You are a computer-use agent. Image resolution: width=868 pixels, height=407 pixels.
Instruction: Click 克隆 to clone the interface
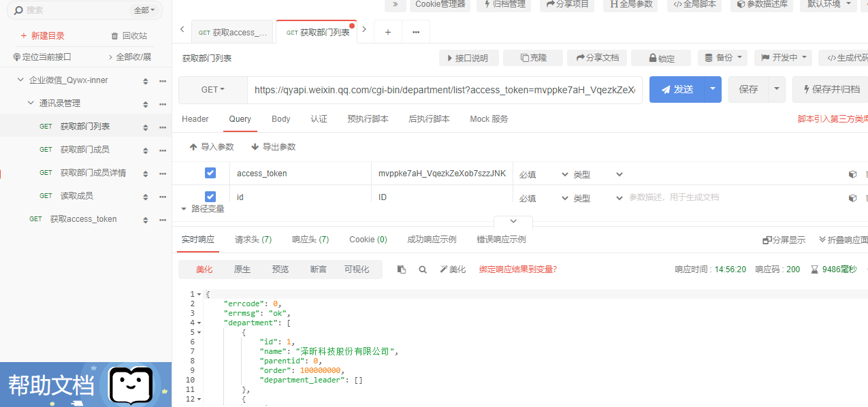(533, 58)
